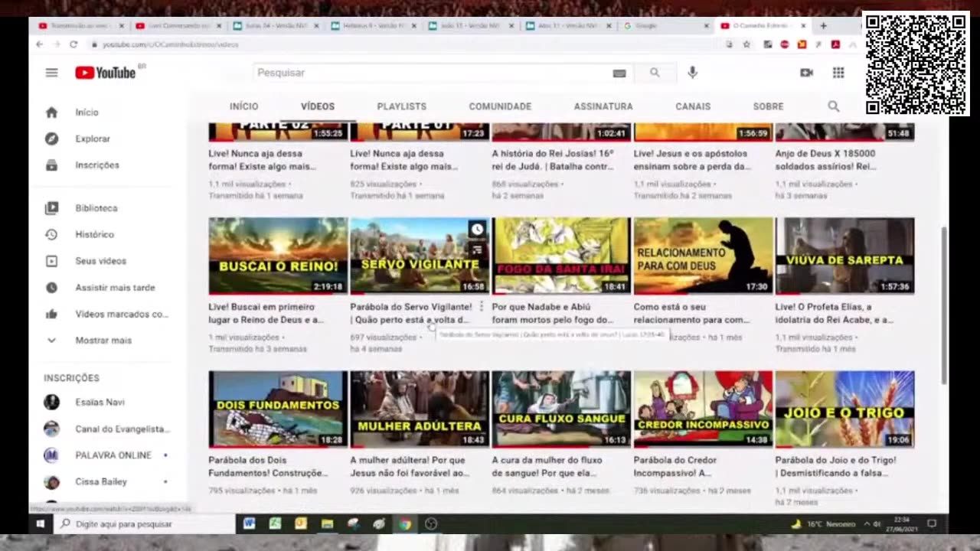Switch to the Isaías 54 browser tab
Screen dimensions: 980x551
[x=276, y=26]
